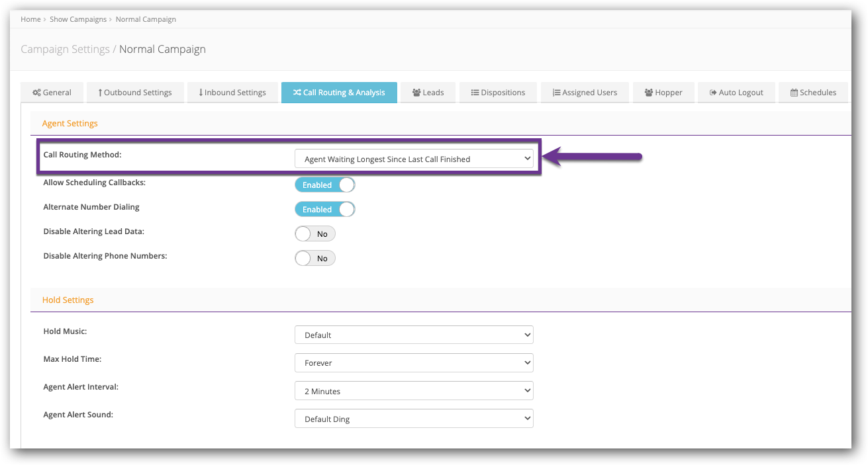The height and width of the screenshot is (465, 868).
Task: Open the Hold Music dropdown
Action: click(x=414, y=335)
